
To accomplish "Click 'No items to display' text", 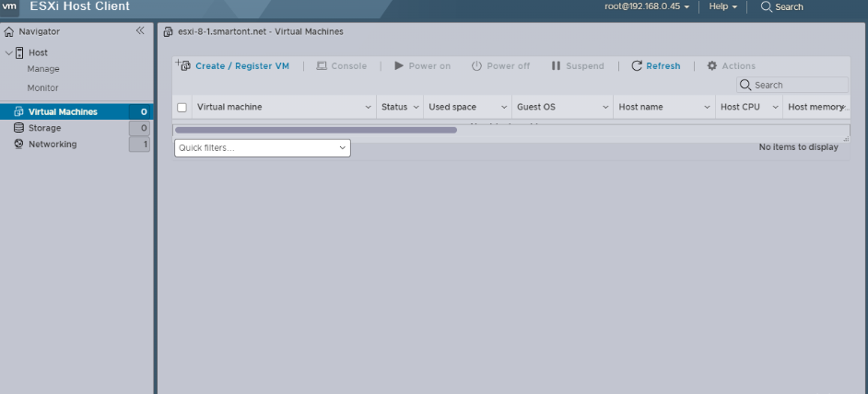I will click(x=798, y=146).
